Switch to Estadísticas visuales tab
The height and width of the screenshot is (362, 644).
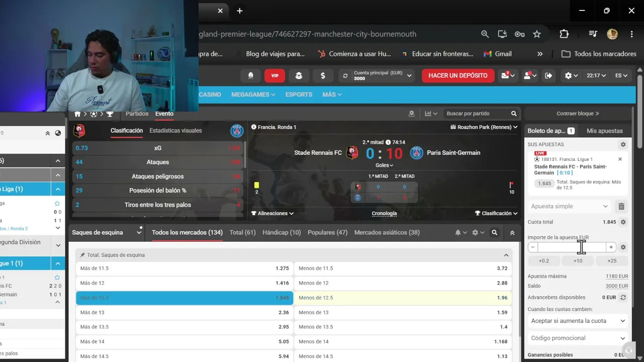pos(176,131)
